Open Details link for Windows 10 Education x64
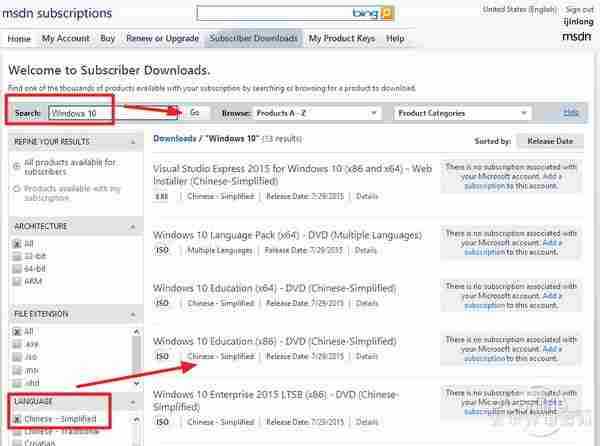Viewport: 600px width, 446px height. pyautogui.click(x=367, y=302)
